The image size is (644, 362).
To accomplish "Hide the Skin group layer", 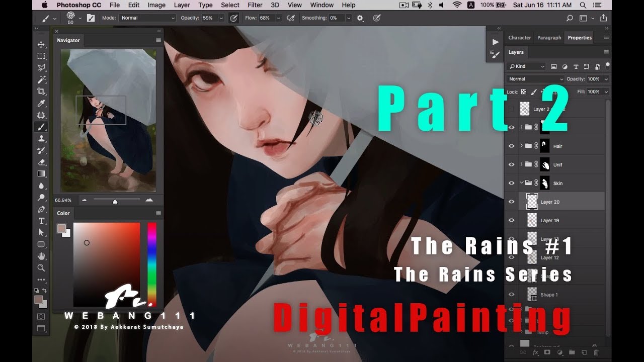I will pos(512,184).
